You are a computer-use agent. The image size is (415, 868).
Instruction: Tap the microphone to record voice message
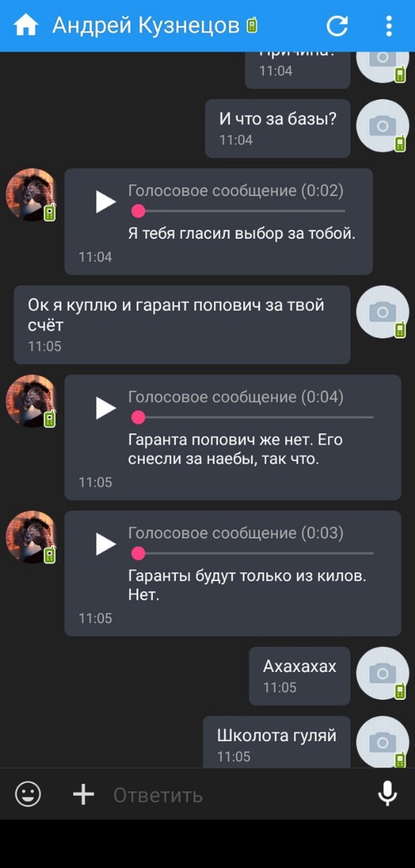tap(388, 794)
